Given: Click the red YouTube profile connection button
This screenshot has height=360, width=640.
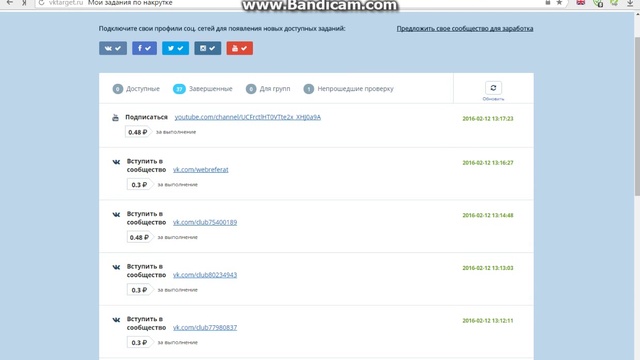Looking at the screenshot, I should 240,48.
